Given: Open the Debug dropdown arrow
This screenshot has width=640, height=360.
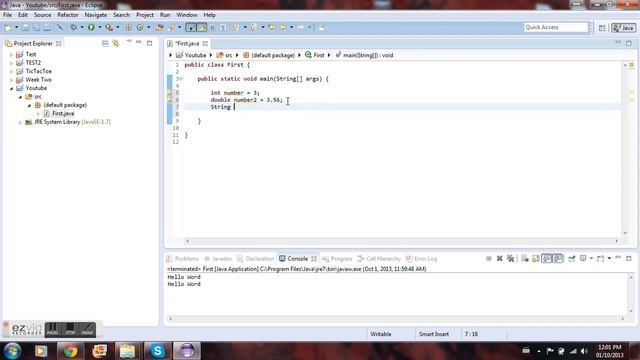Looking at the screenshot, I should click(x=82, y=27).
